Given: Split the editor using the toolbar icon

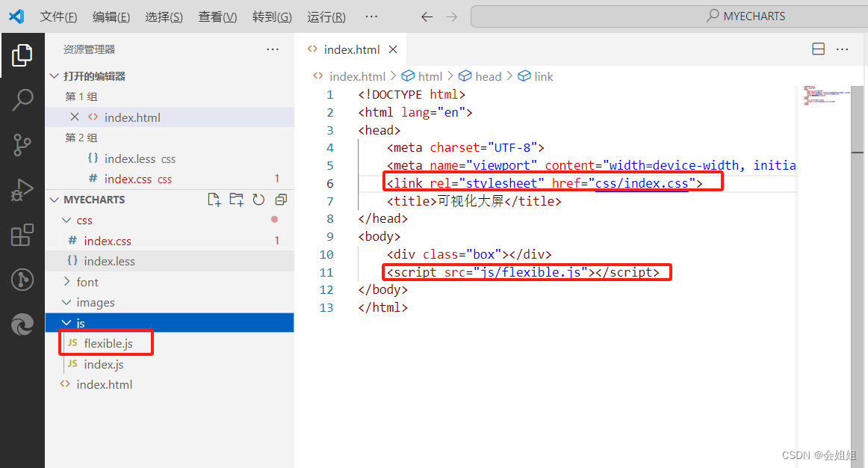Looking at the screenshot, I should coord(818,48).
